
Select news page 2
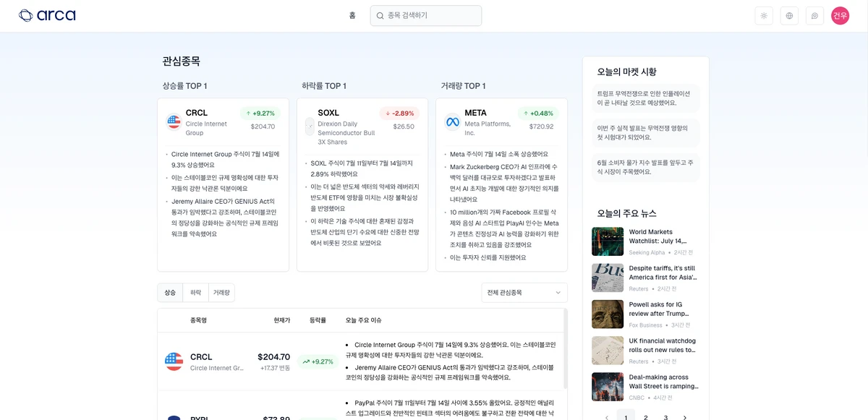pyautogui.click(x=645, y=417)
